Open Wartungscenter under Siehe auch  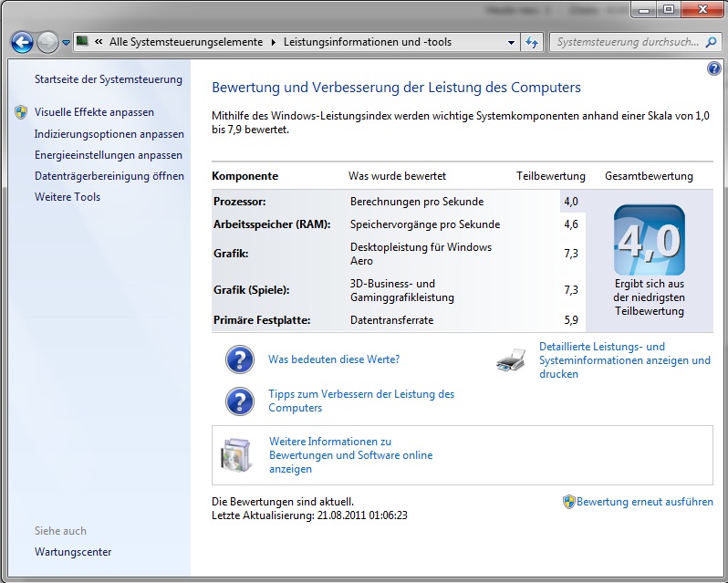pyautogui.click(x=73, y=552)
